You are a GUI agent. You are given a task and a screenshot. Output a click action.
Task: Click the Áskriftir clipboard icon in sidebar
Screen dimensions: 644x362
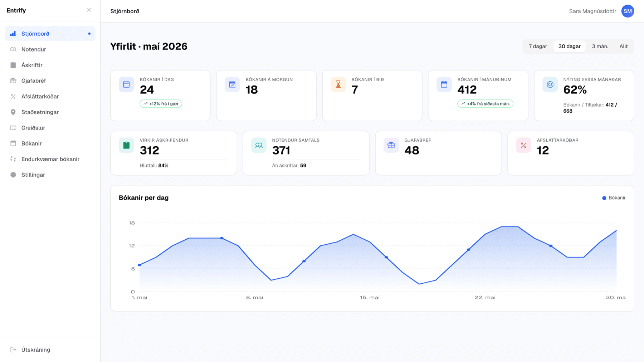pos(13,65)
